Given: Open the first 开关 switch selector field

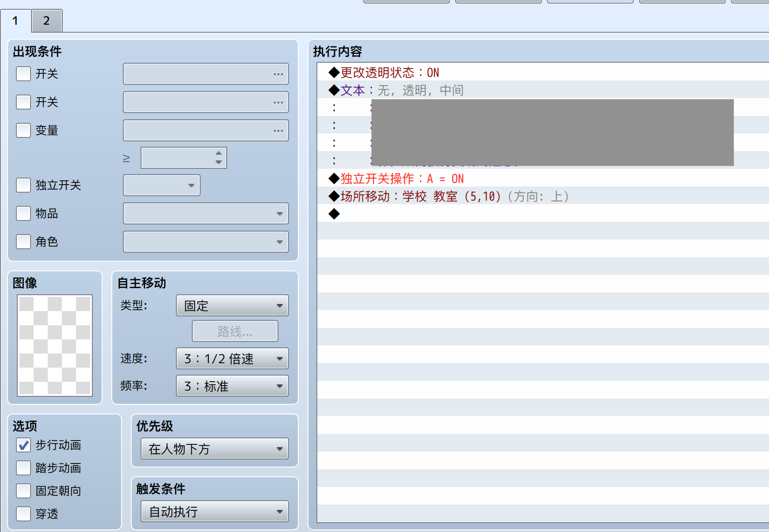Looking at the screenshot, I should 206,74.
